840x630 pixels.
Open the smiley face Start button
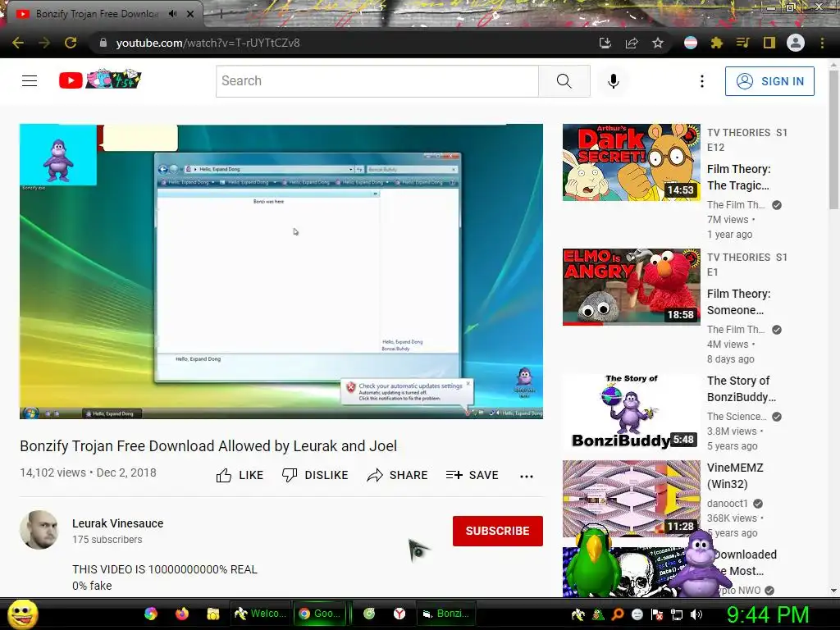[22, 614]
